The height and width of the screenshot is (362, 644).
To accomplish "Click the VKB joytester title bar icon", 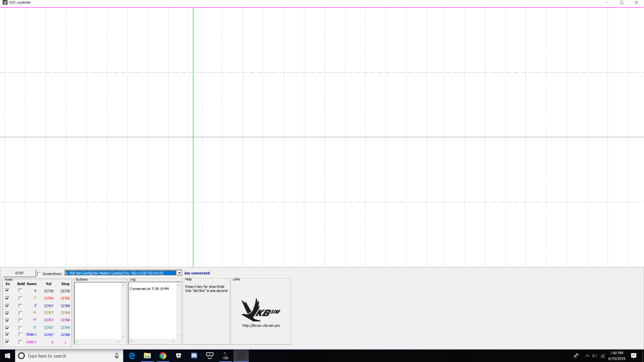I will click(5, 2).
